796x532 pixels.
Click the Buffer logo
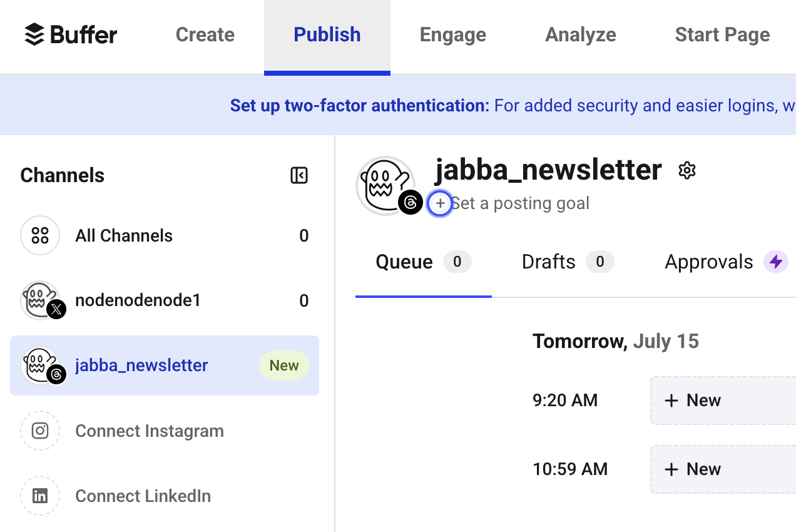point(71,34)
